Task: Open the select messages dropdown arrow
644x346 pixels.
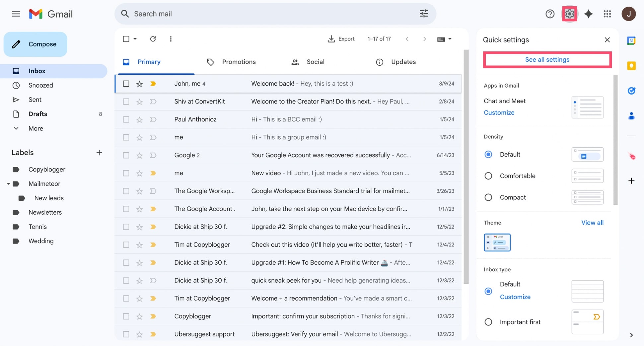Action: (x=135, y=39)
